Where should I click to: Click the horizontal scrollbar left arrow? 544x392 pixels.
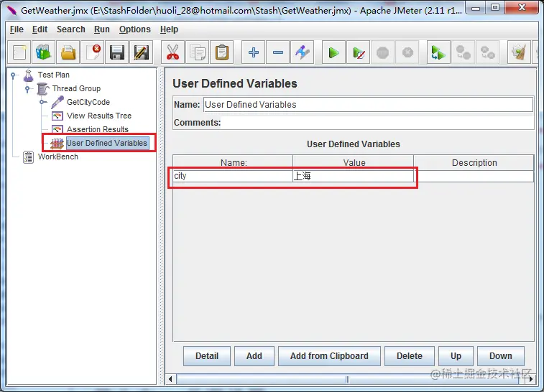(170, 379)
